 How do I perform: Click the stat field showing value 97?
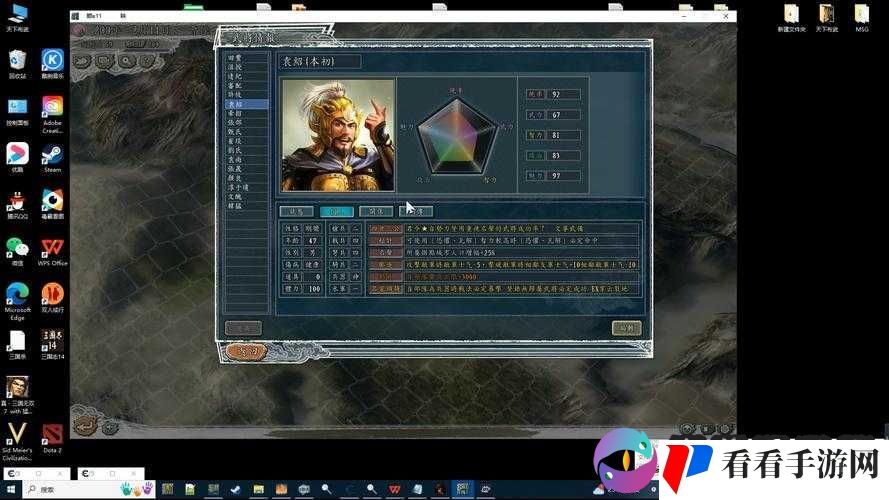click(x=564, y=176)
